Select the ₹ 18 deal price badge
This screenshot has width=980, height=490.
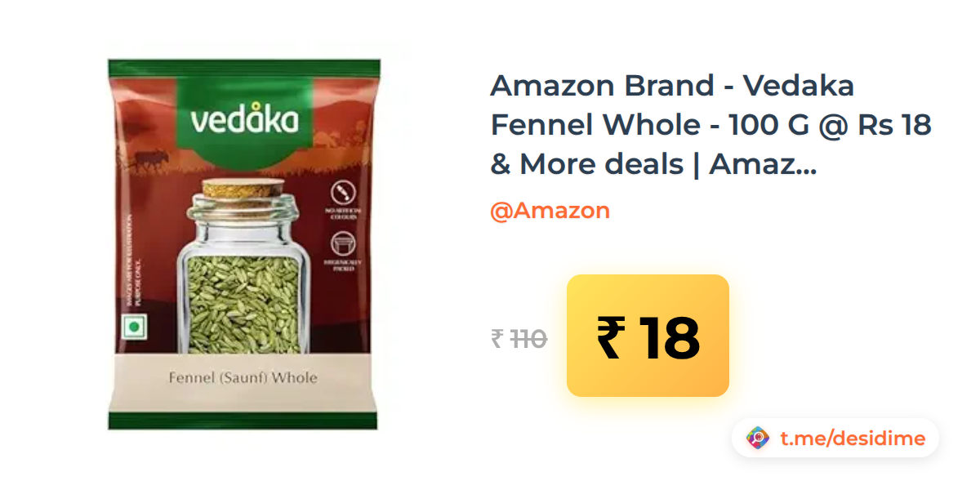[648, 336]
